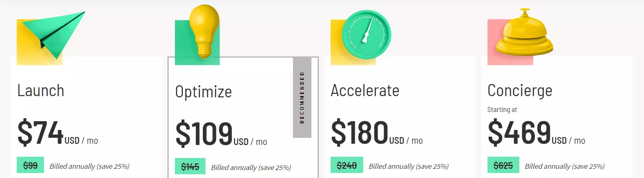
Task: Click the RECOMMENDED vertical banner
Action: coord(302,98)
